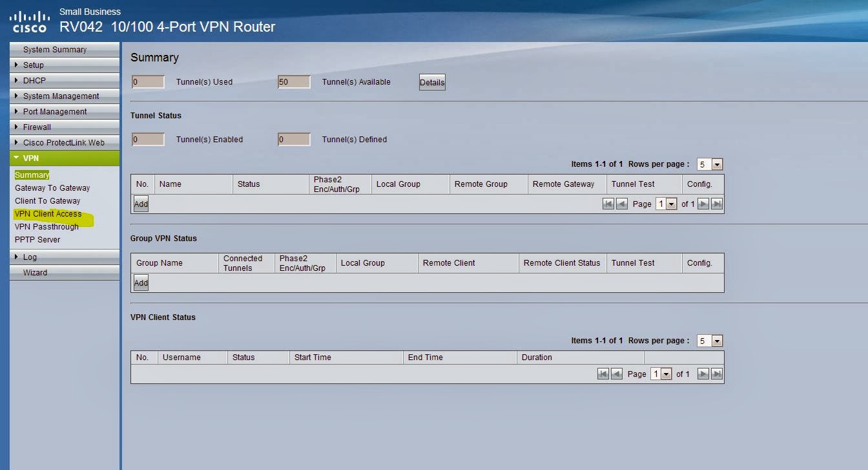The width and height of the screenshot is (868, 470).
Task: Open the Gateway To Gateway page
Action: (x=52, y=187)
